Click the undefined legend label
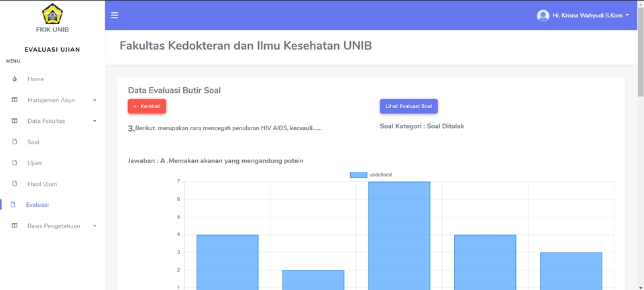644x290 pixels. [380, 175]
